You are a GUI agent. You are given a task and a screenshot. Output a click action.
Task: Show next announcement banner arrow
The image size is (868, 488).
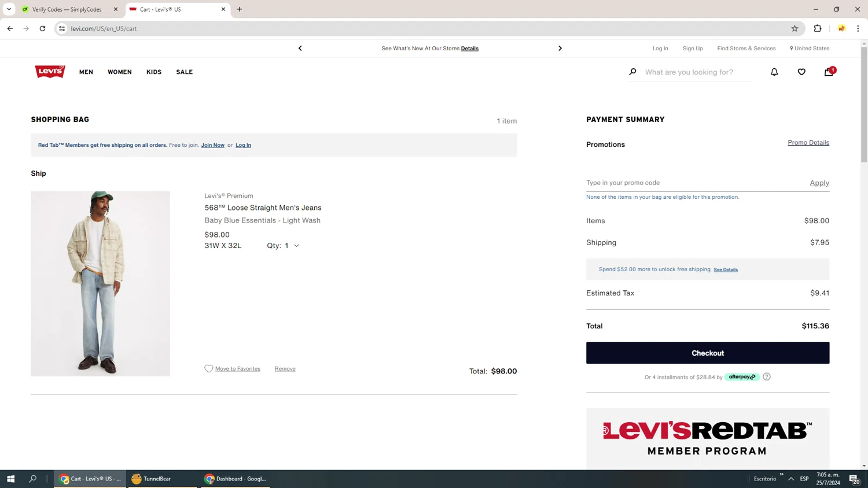coord(560,48)
